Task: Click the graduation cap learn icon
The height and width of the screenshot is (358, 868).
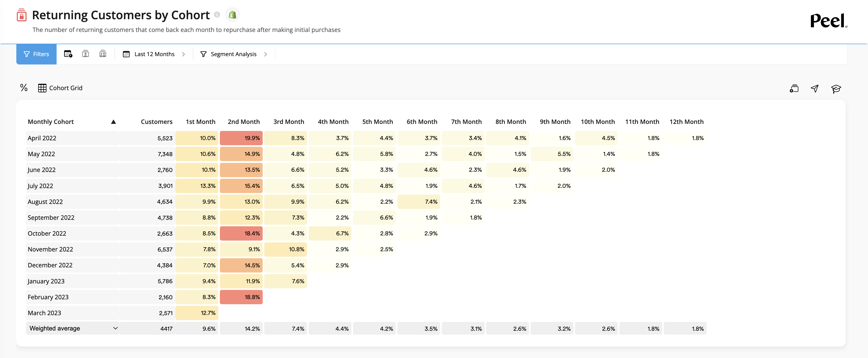Action: point(836,89)
